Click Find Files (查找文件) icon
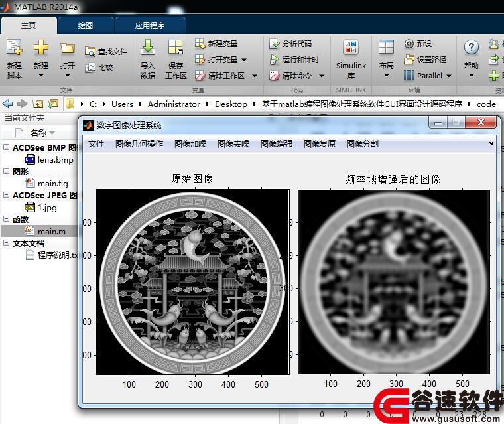 90,52
